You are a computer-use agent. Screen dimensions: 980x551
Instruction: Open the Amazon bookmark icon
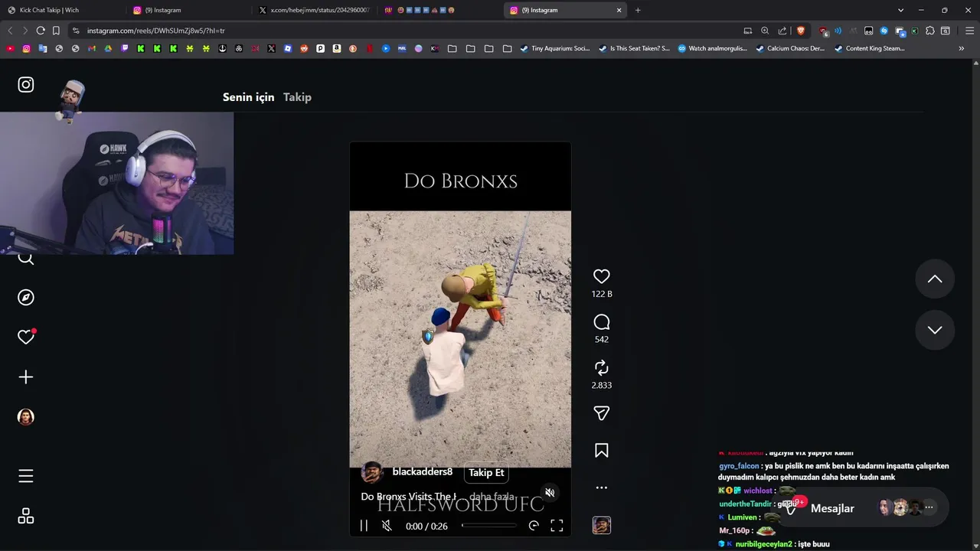pos(337,48)
